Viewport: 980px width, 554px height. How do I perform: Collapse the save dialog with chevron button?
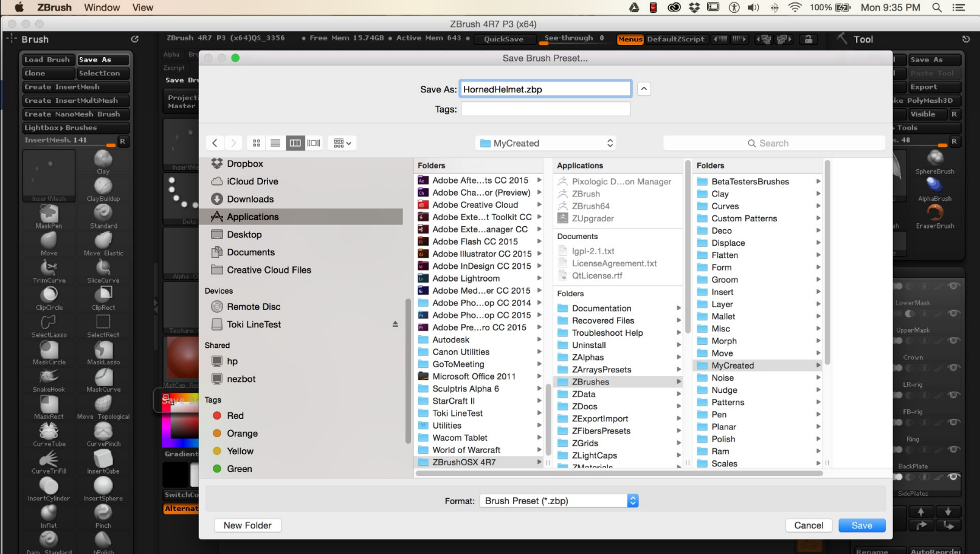click(x=644, y=89)
